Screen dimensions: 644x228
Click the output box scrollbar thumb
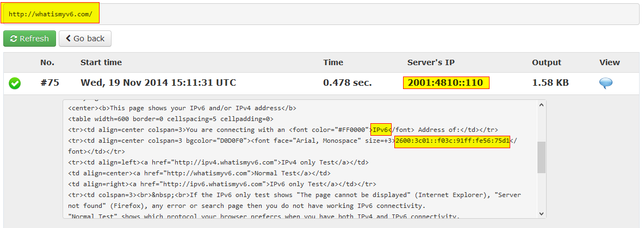(541, 157)
